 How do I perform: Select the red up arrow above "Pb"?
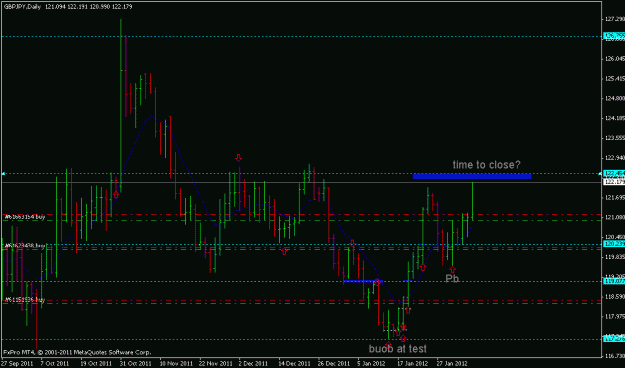tap(452, 270)
